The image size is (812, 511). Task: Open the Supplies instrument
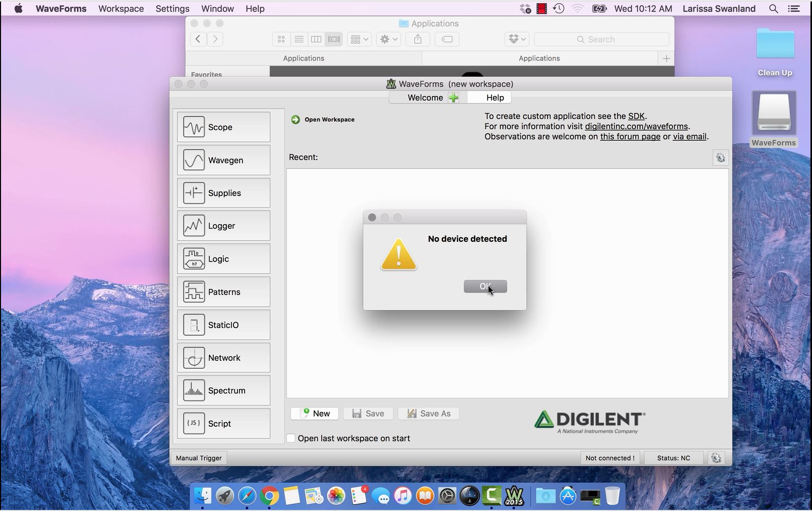point(223,193)
